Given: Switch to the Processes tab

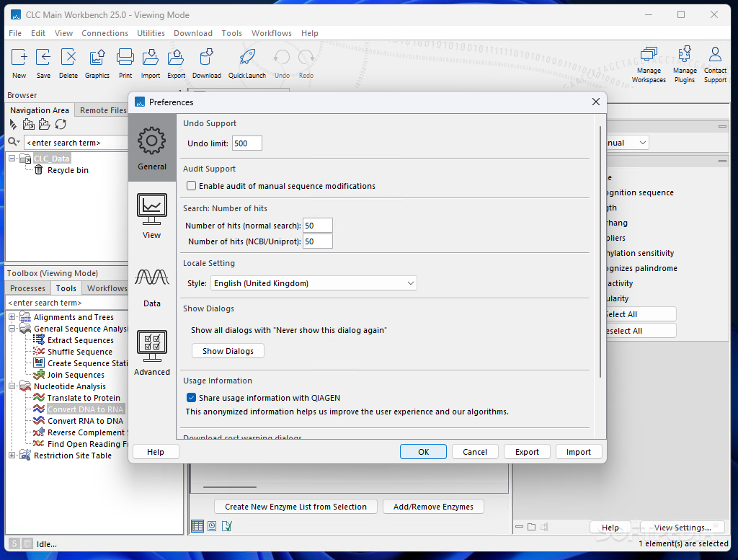Looking at the screenshot, I should [28, 288].
